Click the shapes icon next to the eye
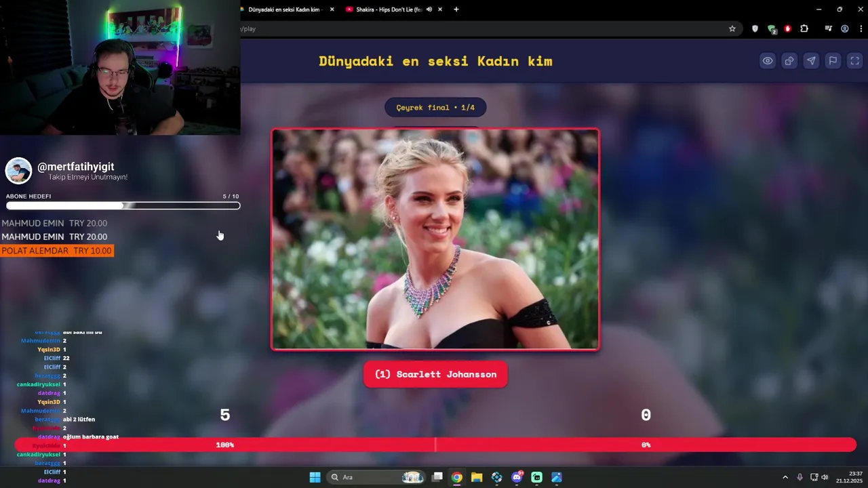Image resolution: width=868 pixels, height=488 pixels. pyautogui.click(x=789, y=61)
